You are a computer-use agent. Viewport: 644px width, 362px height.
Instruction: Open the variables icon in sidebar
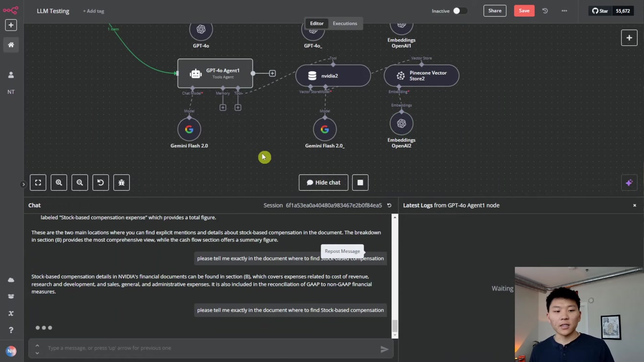[11, 313]
